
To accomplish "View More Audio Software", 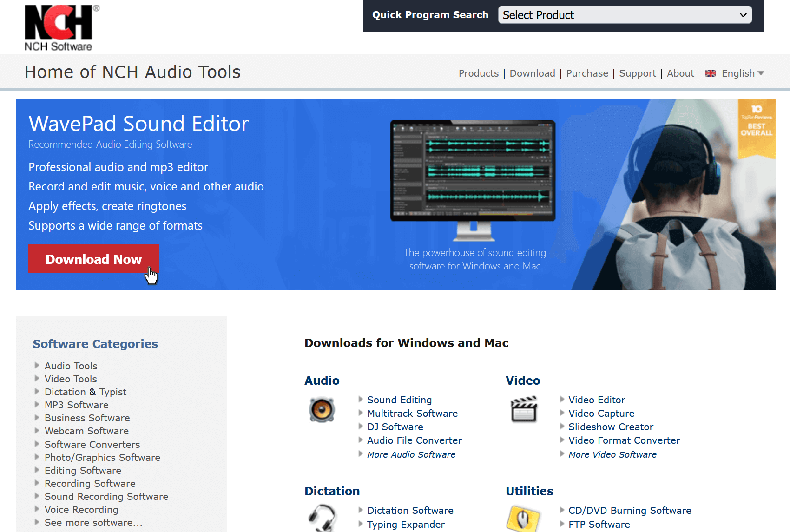I will pos(411,454).
